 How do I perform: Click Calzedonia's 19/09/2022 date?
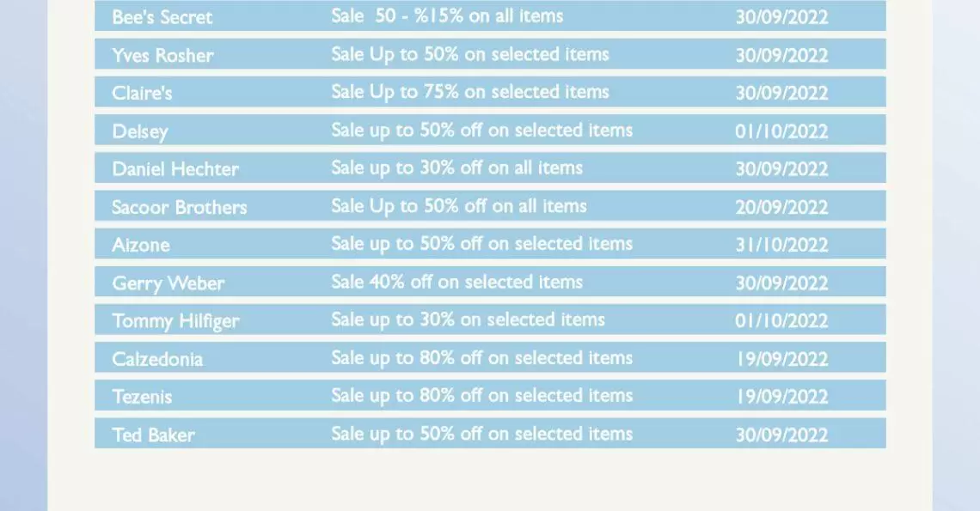[781, 359]
